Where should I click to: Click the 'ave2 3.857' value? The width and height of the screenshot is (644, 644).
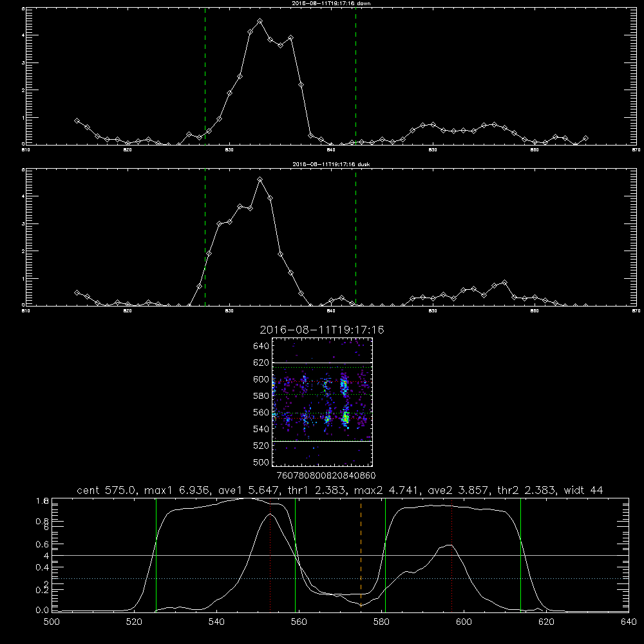pyautogui.click(x=457, y=490)
